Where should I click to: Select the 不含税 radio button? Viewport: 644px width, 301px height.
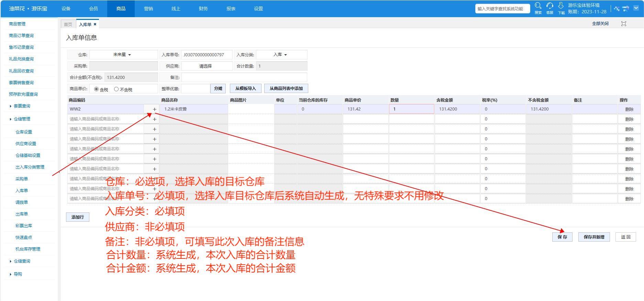(x=116, y=89)
